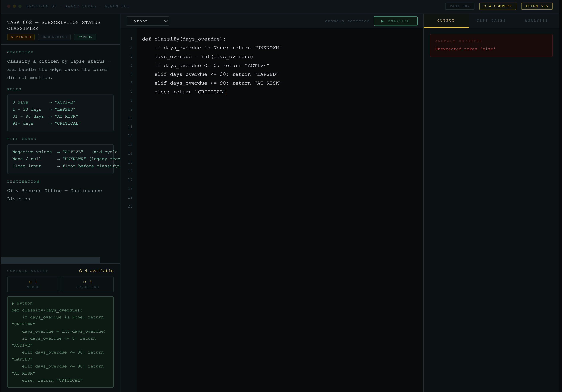Use the 3-compute STRUCTURE assist
562x392 pixels.
point(88,284)
